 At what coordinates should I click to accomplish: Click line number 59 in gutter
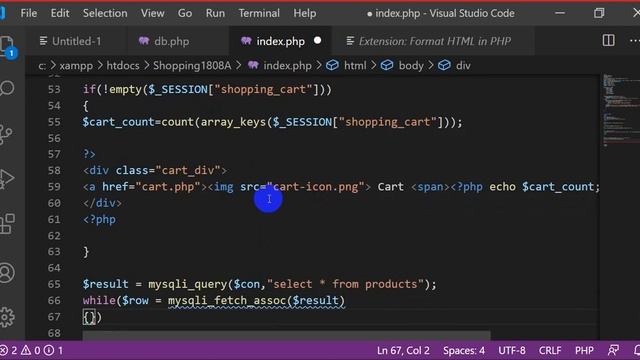point(54,187)
